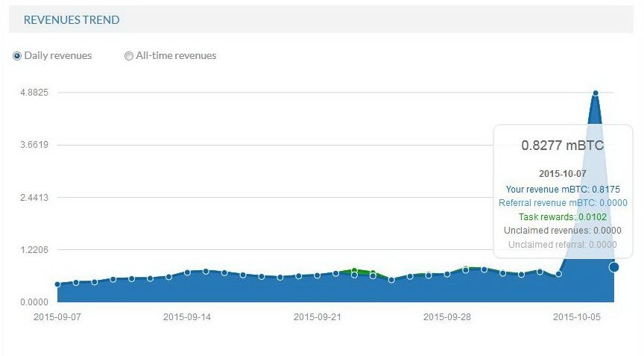The width and height of the screenshot is (644, 356).
Task: Click the y-axis label 0.0000
Action: (34, 302)
